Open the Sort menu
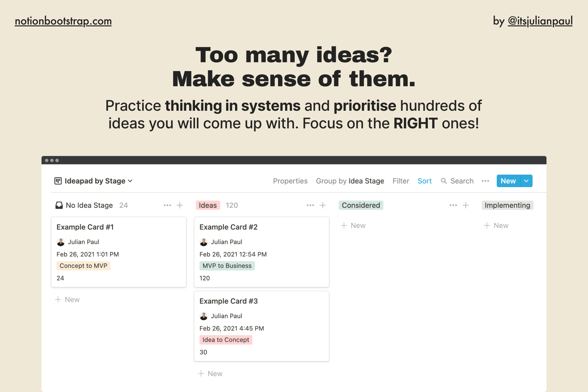Image resolution: width=588 pixels, height=392 pixels. [x=425, y=181]
